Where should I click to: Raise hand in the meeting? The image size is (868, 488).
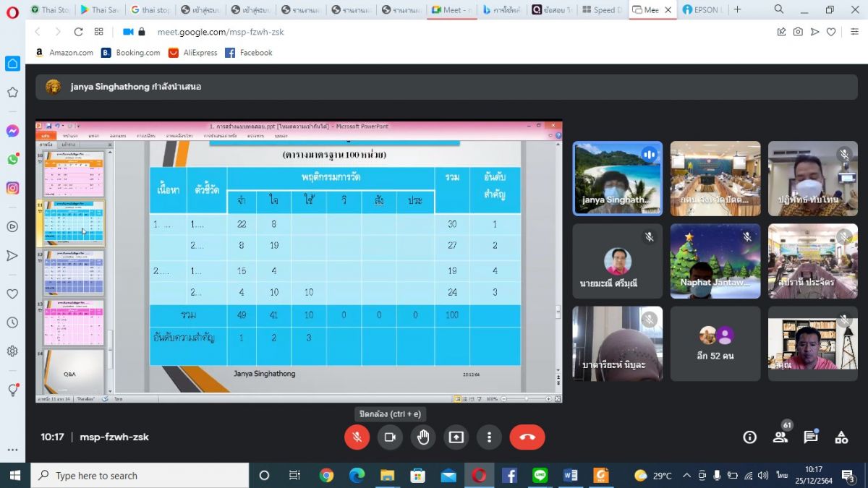pyautogui.click(x=423, y=437)
